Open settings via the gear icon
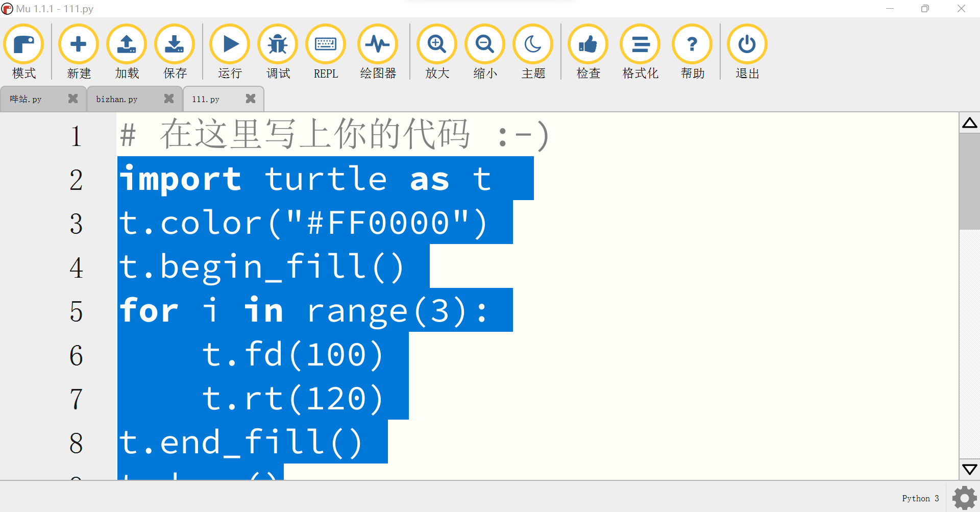The height and width of the screenshot is (512, 980). pos(964,497)
